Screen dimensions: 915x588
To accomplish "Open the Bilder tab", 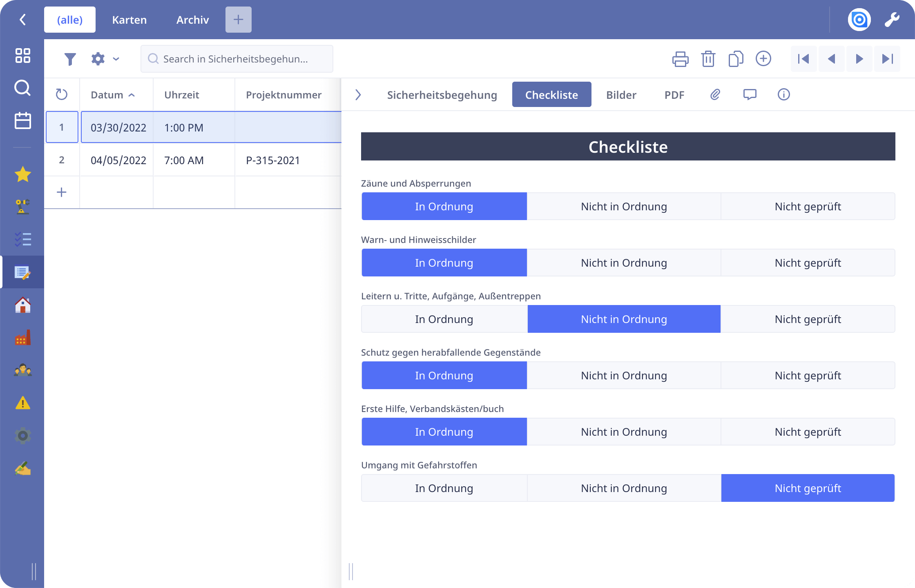I will pyautogui.click(x=621, y=95).
